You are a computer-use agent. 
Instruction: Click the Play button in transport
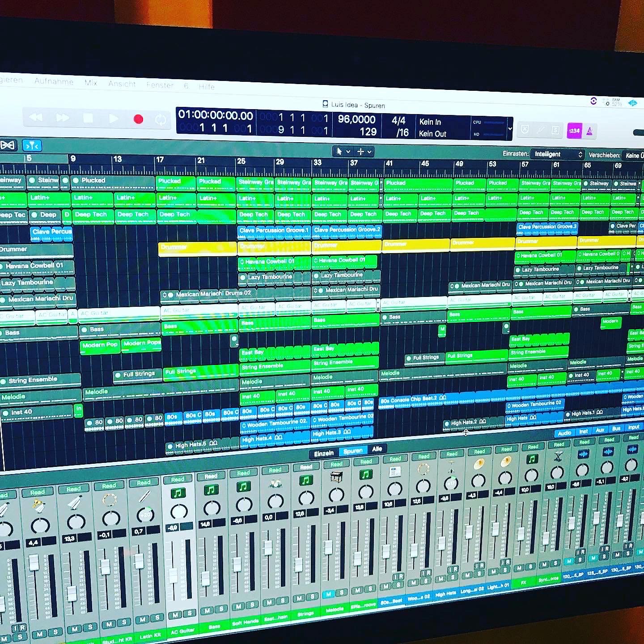pos(114,119)
